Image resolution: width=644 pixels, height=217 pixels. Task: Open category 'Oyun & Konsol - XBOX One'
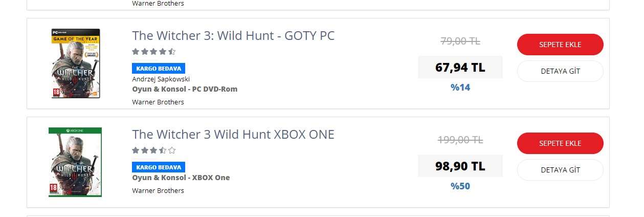[x=181, y=178]
